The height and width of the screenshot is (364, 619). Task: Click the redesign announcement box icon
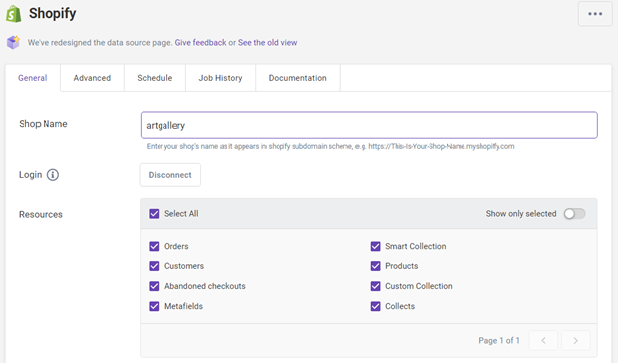click(13, 42)
